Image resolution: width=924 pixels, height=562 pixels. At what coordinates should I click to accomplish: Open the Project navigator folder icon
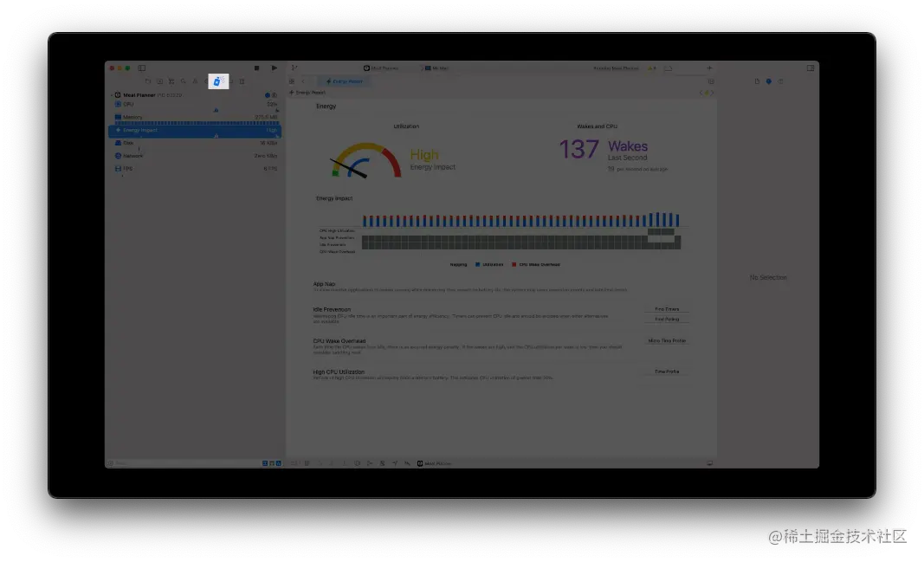pos(148,81)
